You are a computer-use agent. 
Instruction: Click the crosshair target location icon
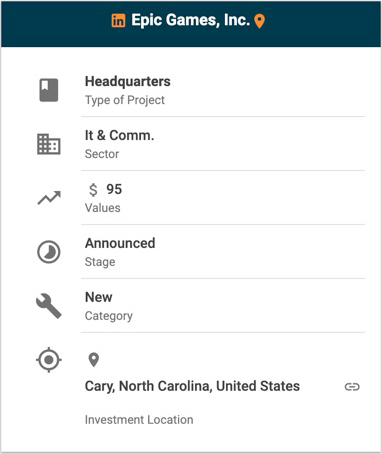pyautogui.click(x=49, y=360)
